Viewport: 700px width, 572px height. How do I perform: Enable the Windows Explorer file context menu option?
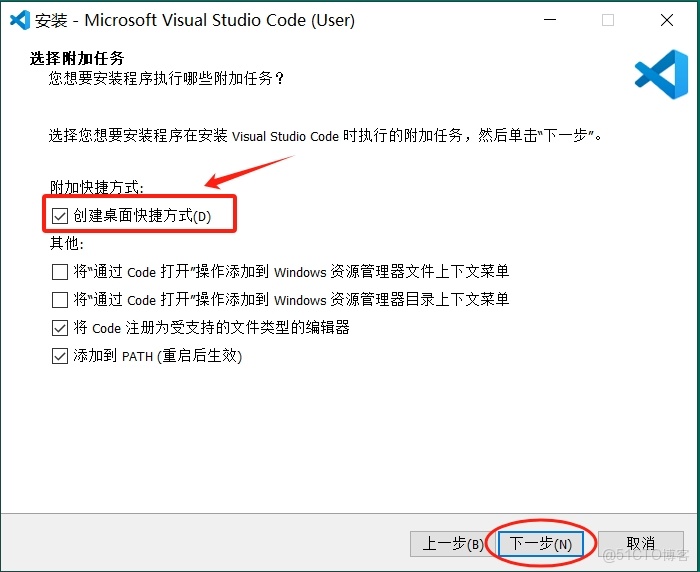(60, 272)
